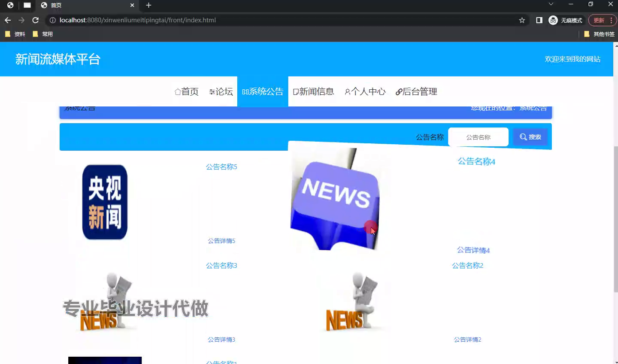Open the 公告名称3 announcement title
This screenshot has width=618, height=364.
[x=221, y=265]
